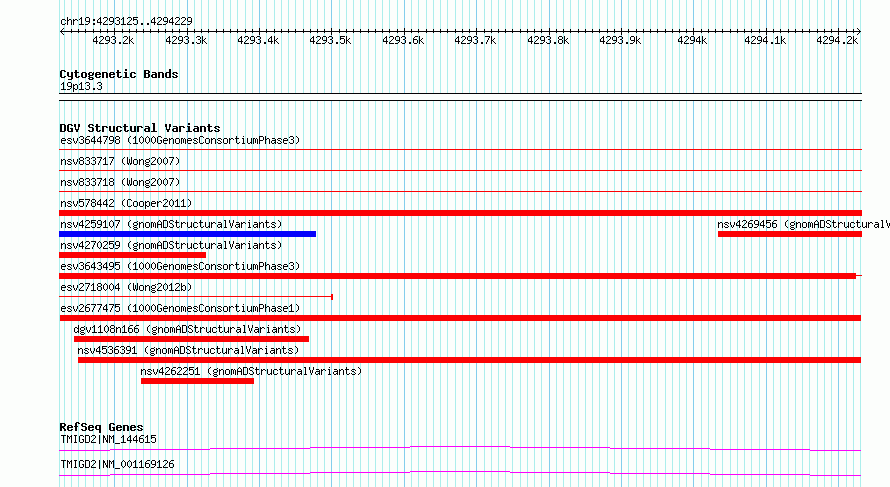The height and width of the screenshot is (487, 890).
Task: Open variant nsv4262251 label
Action: point(251,371)
